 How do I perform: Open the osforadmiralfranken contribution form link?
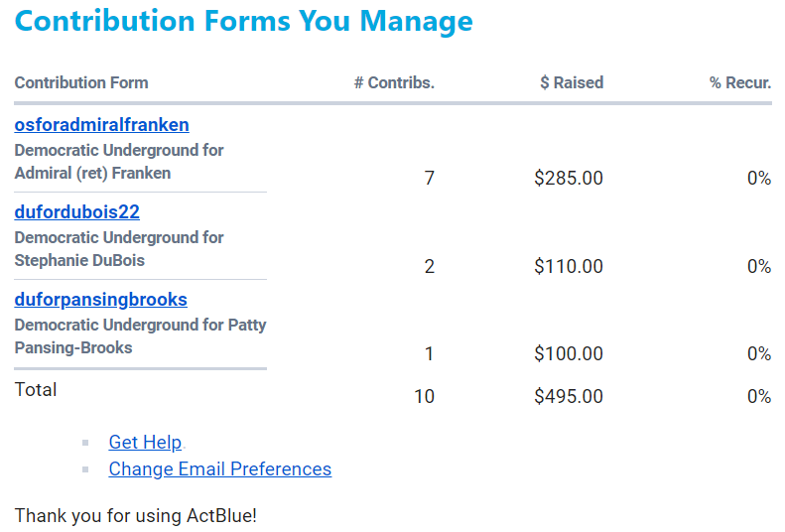[101, 125]
